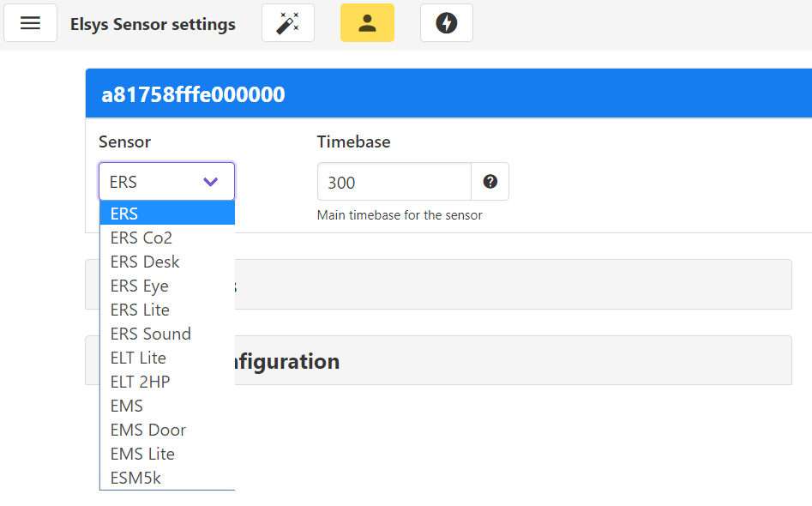Select ESM5k sensor option
The image size is (812, 506).
tap(167, 478)
